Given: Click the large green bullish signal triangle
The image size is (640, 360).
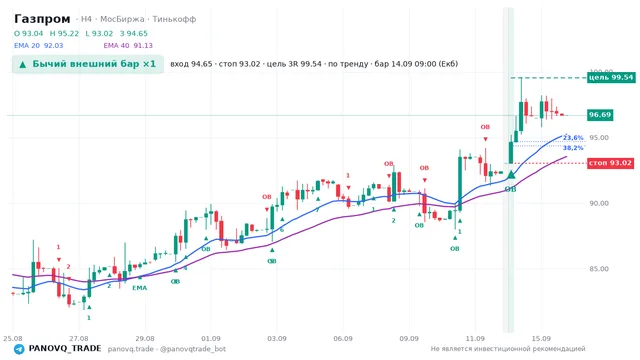Looking at the screenshot, I should tap(511, 175).
